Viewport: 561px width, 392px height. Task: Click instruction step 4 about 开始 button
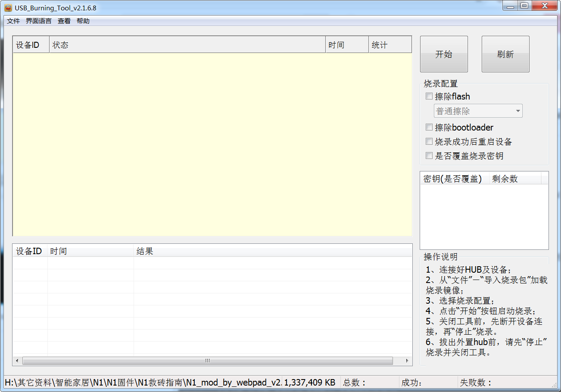[x=481, y=311]
